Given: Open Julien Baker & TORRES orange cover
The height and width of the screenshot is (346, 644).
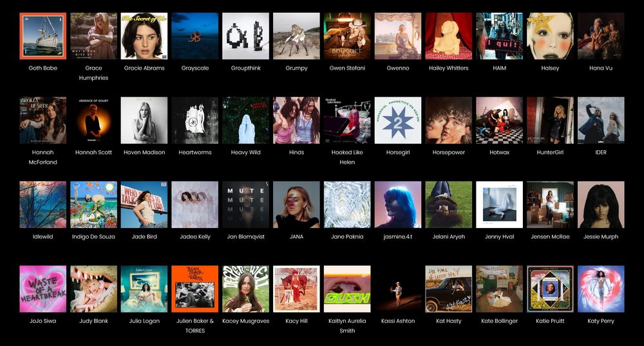Looking at the screenshot, I should point(195,289).
